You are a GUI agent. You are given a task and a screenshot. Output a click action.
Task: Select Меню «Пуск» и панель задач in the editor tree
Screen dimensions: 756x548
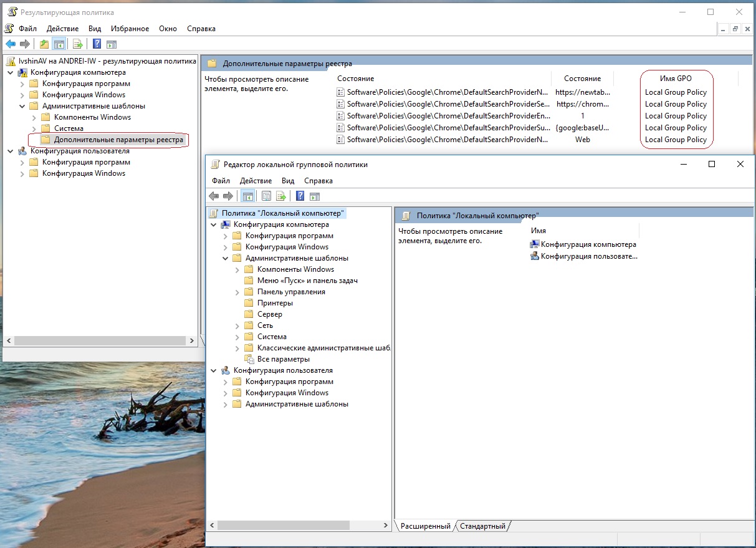tap(307, 281)
